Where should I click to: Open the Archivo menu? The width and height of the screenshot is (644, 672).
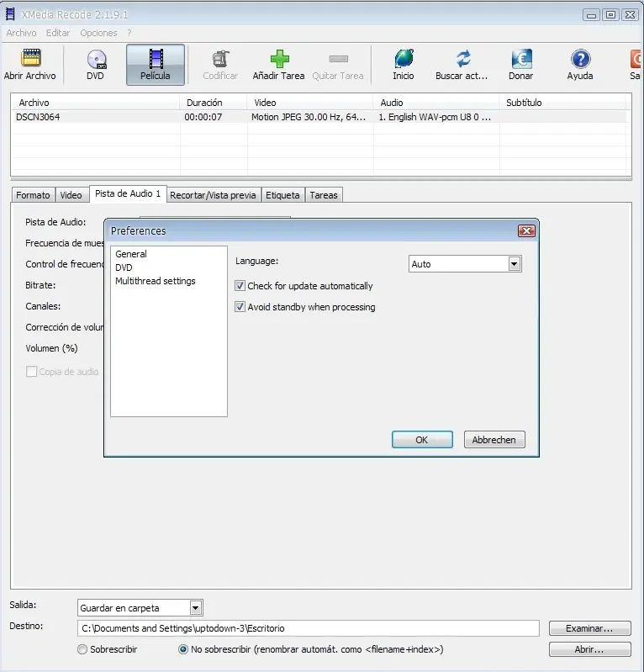[21, 33]
